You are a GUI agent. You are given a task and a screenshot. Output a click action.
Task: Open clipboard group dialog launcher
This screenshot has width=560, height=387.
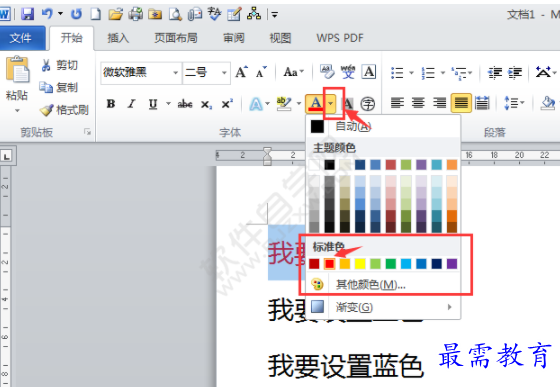tap(87, 132)
